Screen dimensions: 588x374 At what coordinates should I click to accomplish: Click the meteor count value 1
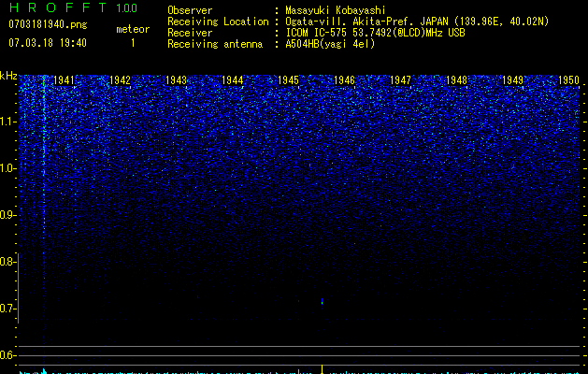133,43
